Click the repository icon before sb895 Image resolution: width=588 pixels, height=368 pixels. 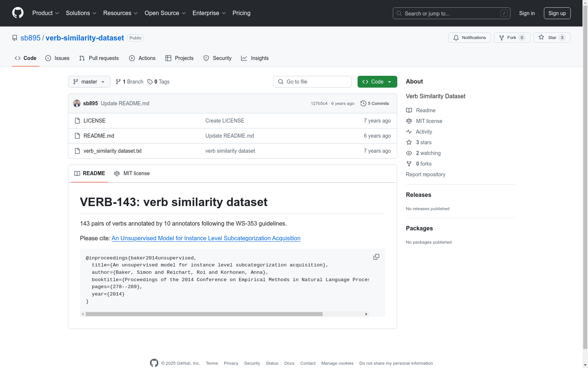[15, 38]
